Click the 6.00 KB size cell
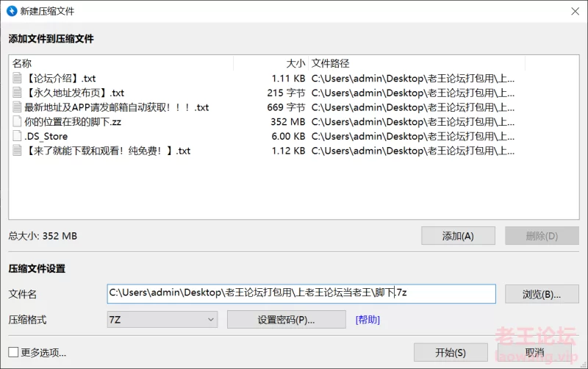This screenshot has width=588, height=369. click(288, 136)
